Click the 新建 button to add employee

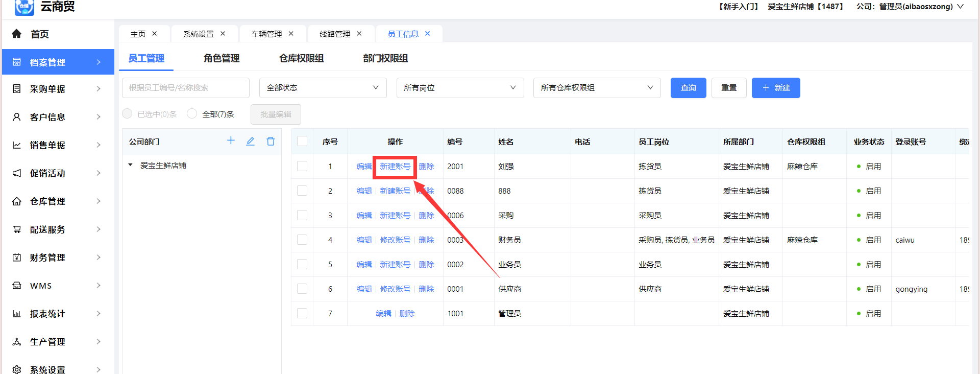click(x=775, y=88)
